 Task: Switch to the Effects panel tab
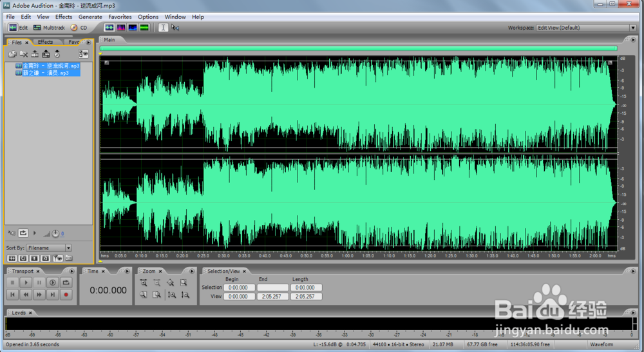tap(45, 42)
